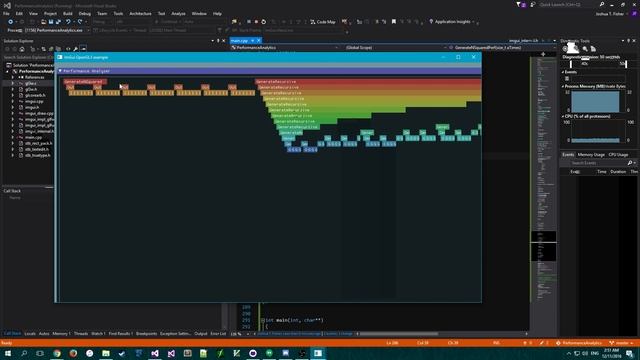Image resolution: width=640 pixels, height=360 pixels.
Task: Click the top red GenerateRecursive profiler bar
Action: (368, 82)
